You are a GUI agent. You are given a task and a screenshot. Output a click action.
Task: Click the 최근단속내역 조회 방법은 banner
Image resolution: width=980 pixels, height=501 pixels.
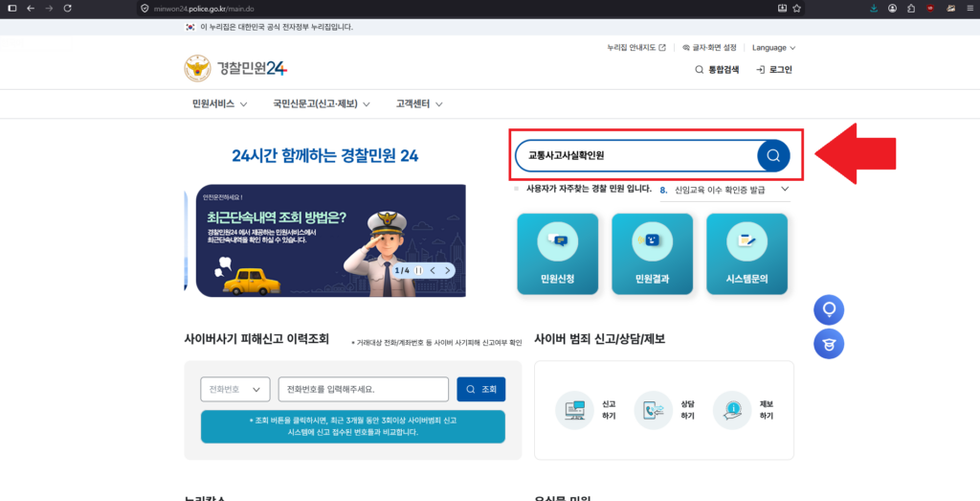point(330,240)
